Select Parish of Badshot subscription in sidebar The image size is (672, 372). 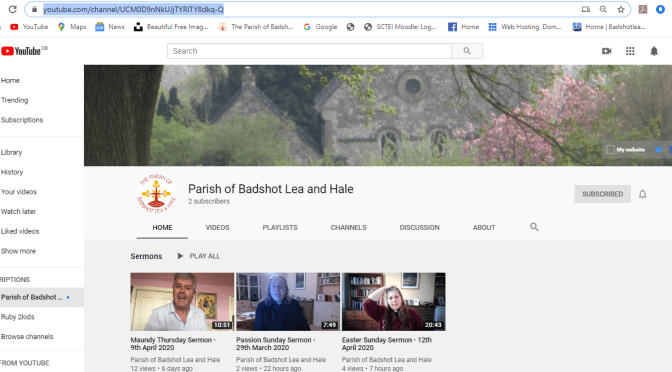click(x=42, y=297)
